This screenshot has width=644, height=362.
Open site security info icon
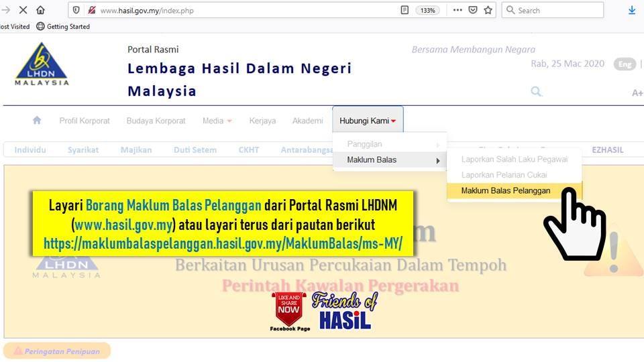coord(92,10)
